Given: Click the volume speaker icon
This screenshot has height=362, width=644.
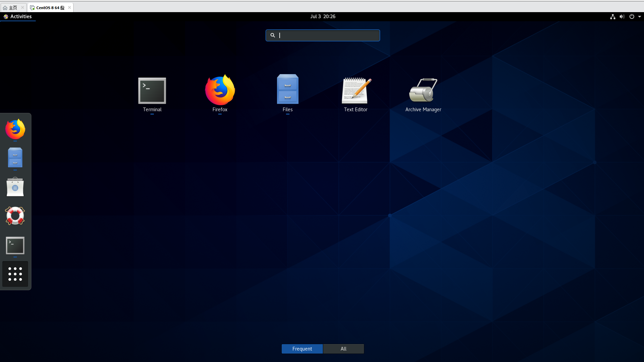Looking at the screenshot, I should 622,17.
